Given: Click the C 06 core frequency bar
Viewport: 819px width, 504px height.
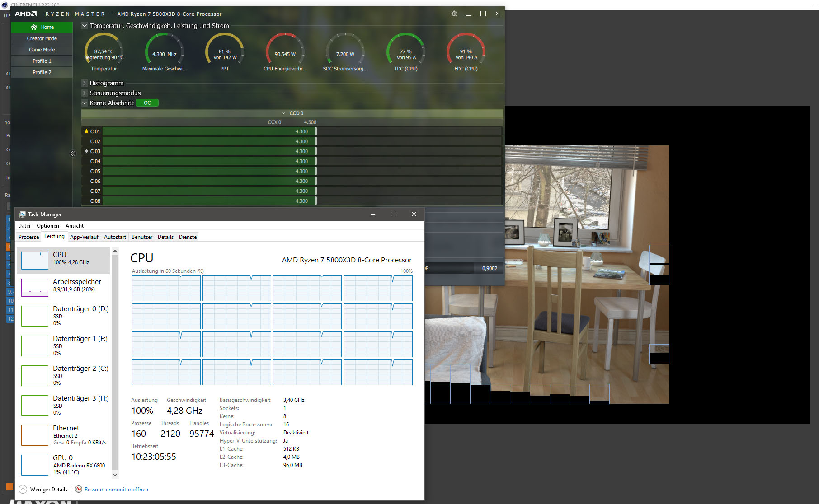Looking at the screenshot, I should [x=302, y=181].
